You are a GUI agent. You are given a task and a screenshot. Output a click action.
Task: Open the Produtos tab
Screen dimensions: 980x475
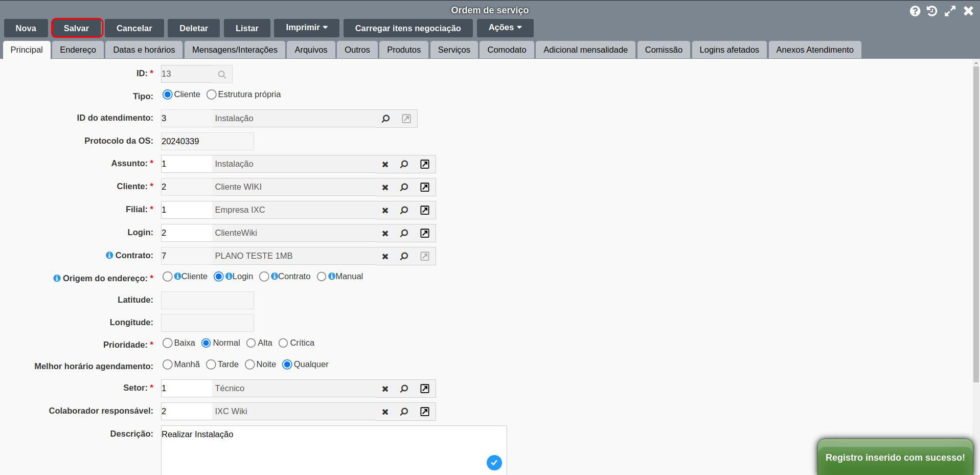(404, 50)
